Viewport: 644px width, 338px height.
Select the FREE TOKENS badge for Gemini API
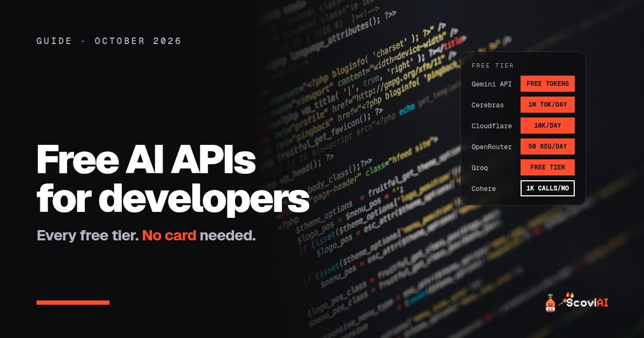pos(547,84)
